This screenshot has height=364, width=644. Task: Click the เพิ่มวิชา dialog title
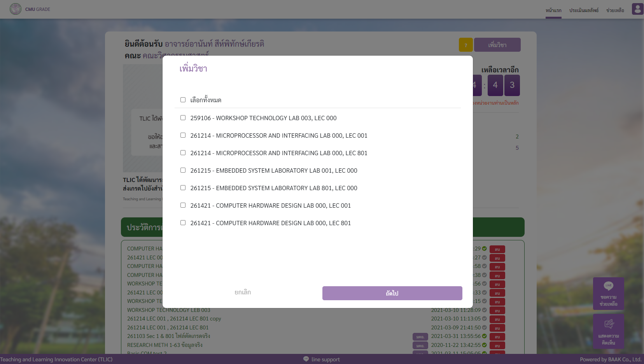coord(193,68)
